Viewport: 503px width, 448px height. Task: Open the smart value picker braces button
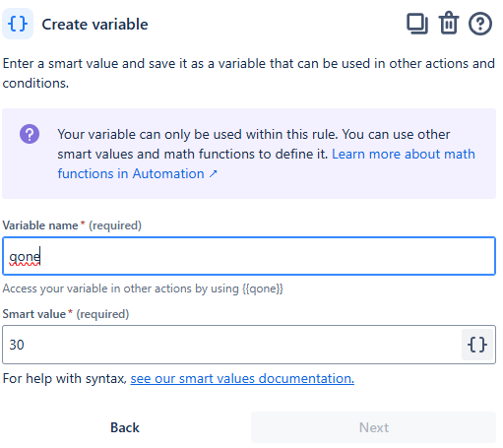point(477,345)
